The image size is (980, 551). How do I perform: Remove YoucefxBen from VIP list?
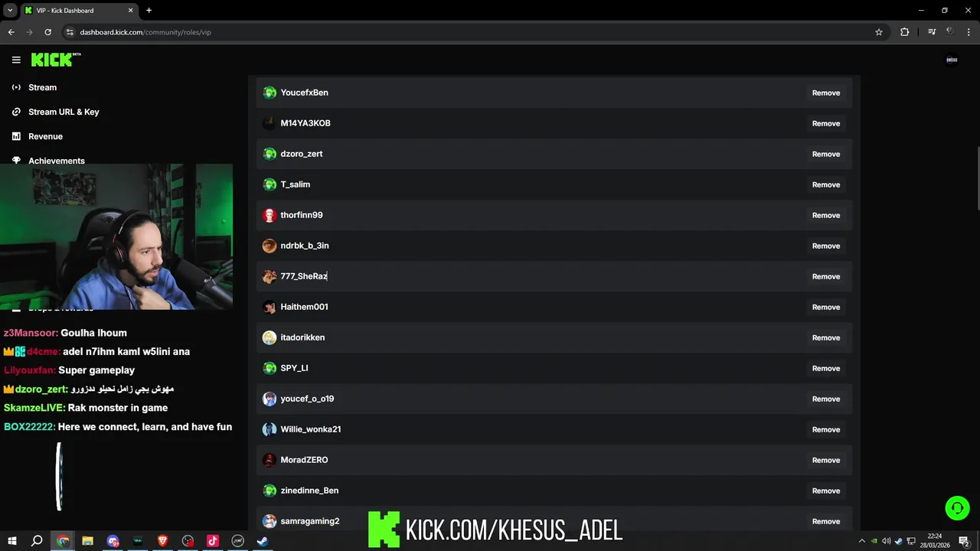click(826, 93)
